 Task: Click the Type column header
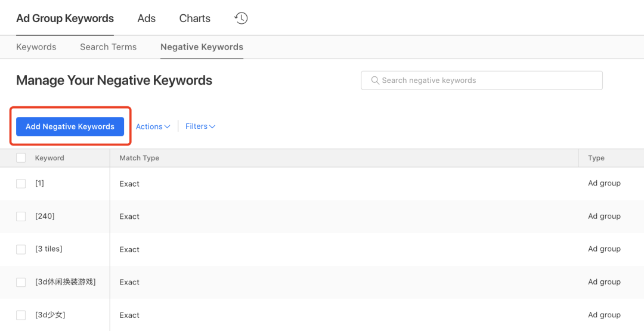point(596,158)
